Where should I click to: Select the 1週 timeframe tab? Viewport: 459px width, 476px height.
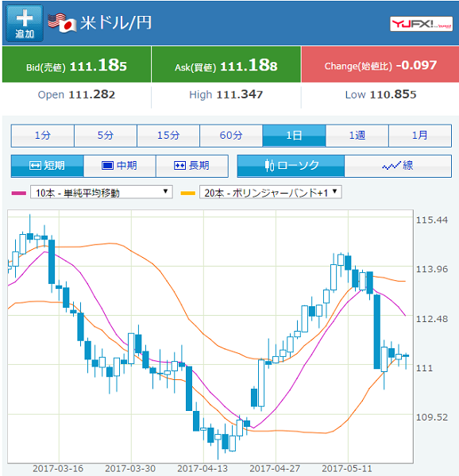357,136
